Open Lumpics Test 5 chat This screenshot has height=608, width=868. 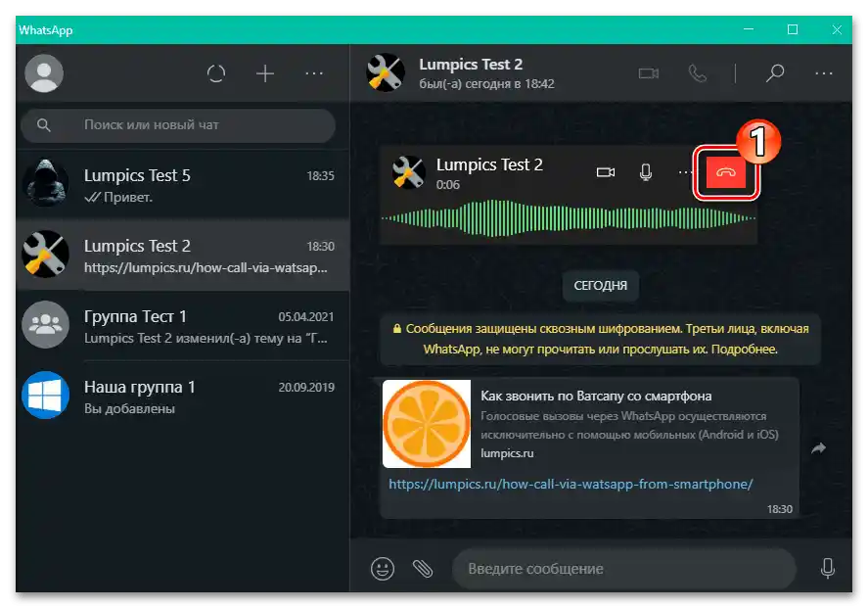tap(183, 185)
